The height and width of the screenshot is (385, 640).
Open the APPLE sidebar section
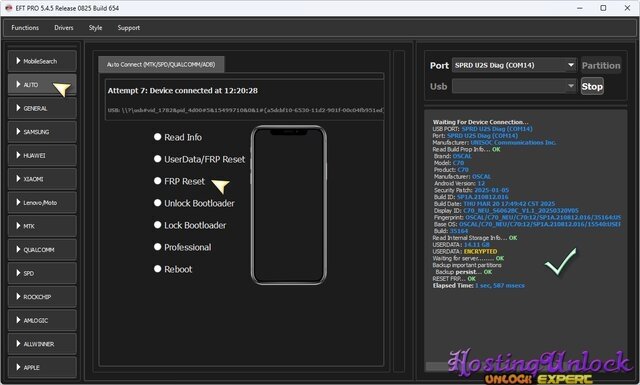[42, 367]
